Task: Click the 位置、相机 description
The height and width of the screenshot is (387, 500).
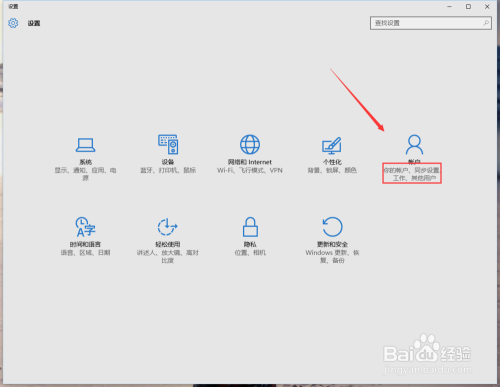Action: (x=250, y=253)
